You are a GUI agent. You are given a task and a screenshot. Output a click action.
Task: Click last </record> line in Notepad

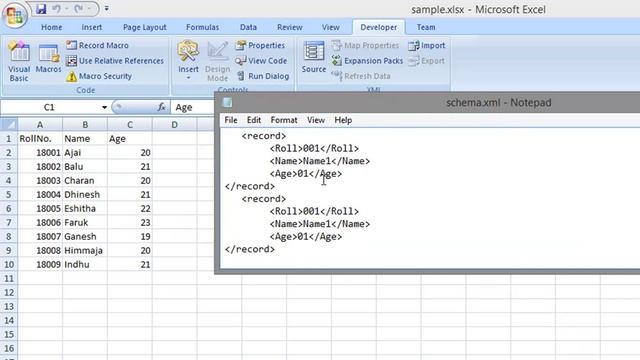[x=250, y=249]
